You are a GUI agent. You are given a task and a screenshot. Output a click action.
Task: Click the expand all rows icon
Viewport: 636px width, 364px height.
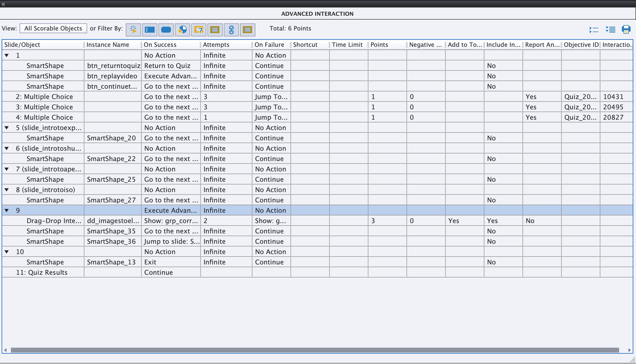[x=610, y=29]
